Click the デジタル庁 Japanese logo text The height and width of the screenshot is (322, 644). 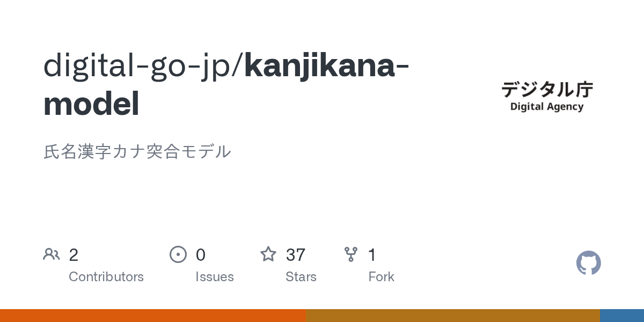click(x=547, y=90)
